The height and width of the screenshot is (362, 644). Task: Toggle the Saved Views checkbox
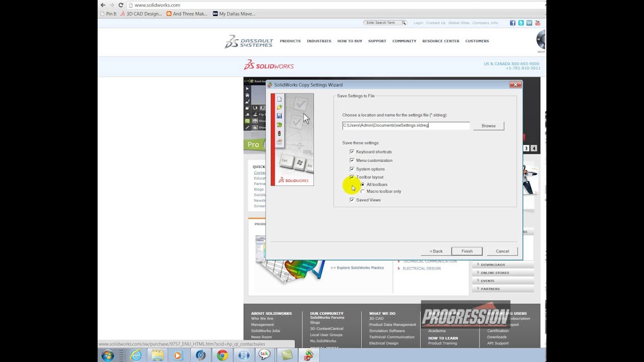pos(352,200)
